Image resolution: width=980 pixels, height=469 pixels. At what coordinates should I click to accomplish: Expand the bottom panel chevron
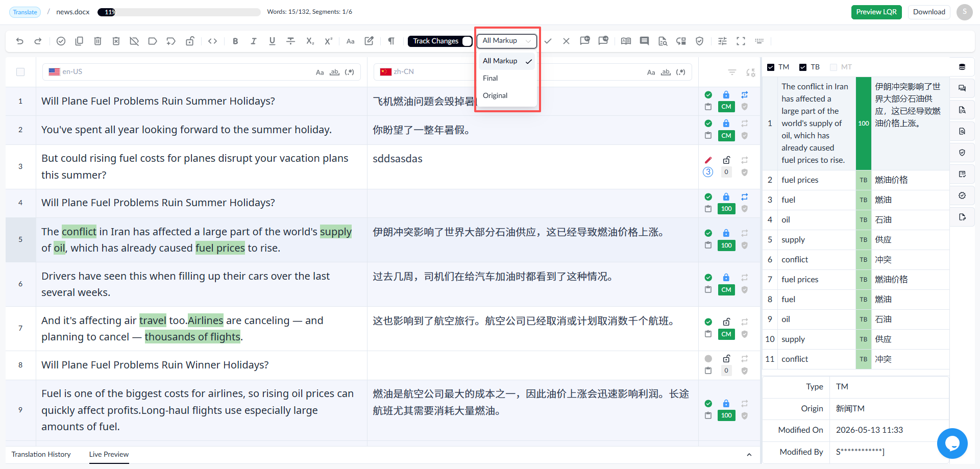(x=749, y=455)
